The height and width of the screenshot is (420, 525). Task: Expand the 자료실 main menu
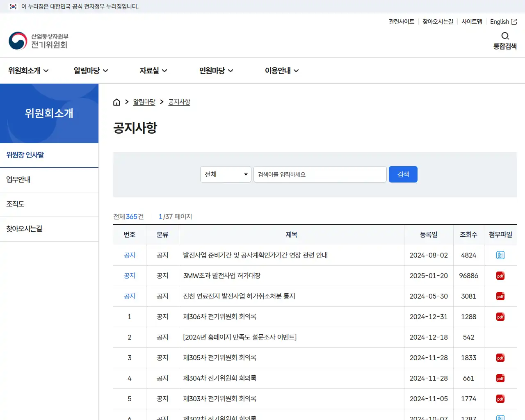click(x=153, y=71)
